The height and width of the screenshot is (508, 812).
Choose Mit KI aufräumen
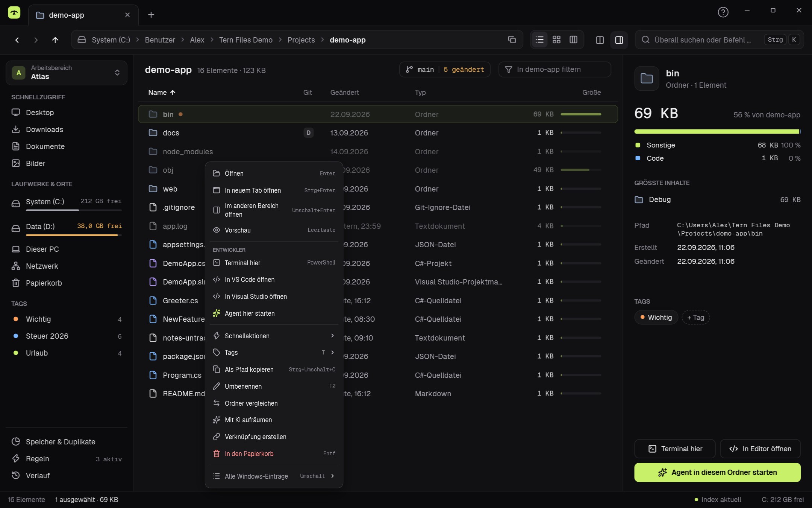tap(274, 420)
